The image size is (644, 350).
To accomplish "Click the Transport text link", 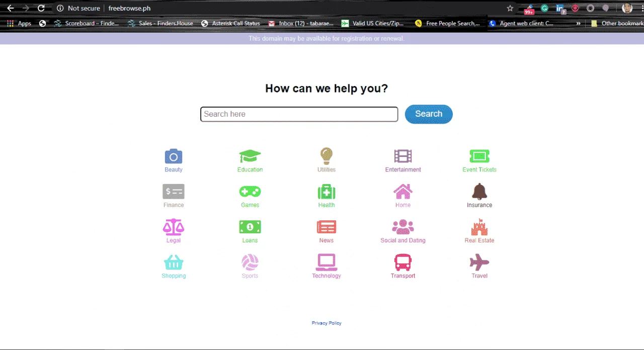I will (403, 276).
